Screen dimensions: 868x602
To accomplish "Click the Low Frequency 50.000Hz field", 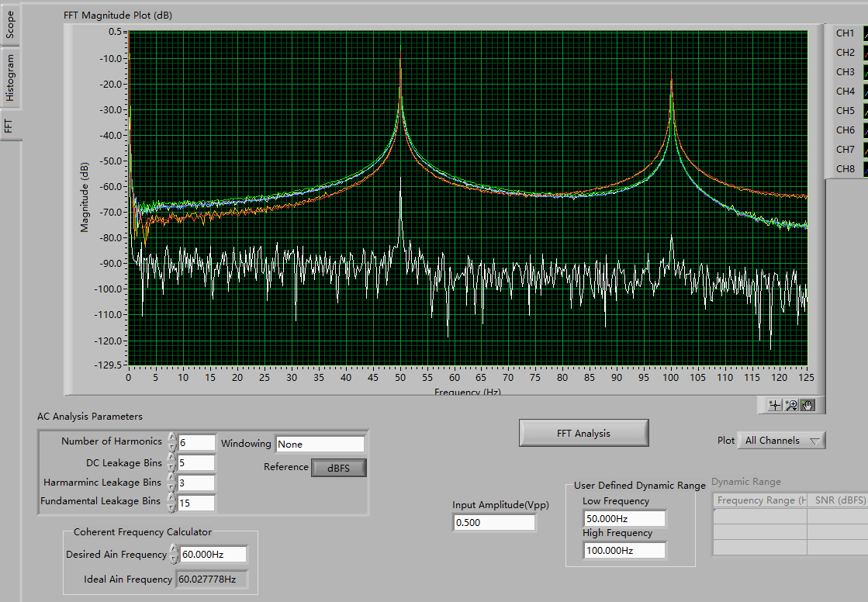I will [x=624, y=518].
